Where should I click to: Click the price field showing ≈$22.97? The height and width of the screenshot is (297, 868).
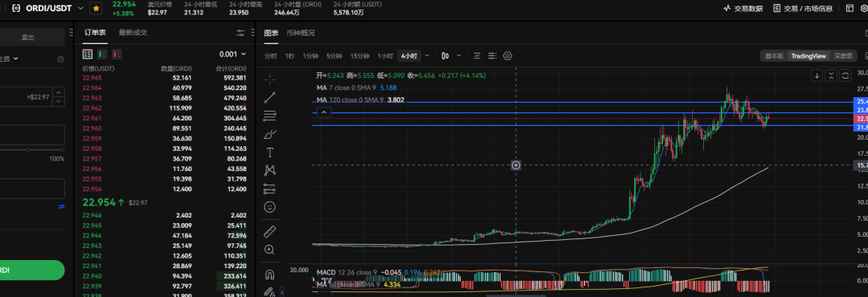pos(27,97)
